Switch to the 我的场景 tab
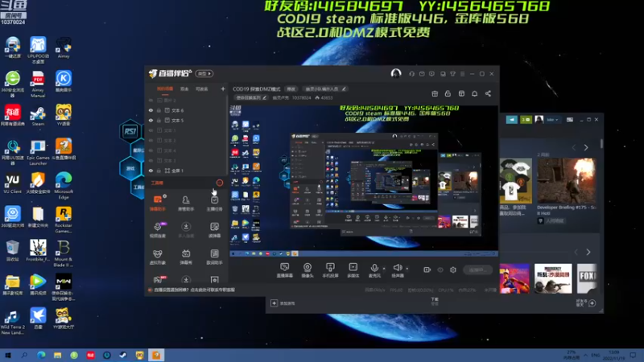644x362 pixels. (x=165, y=88)
